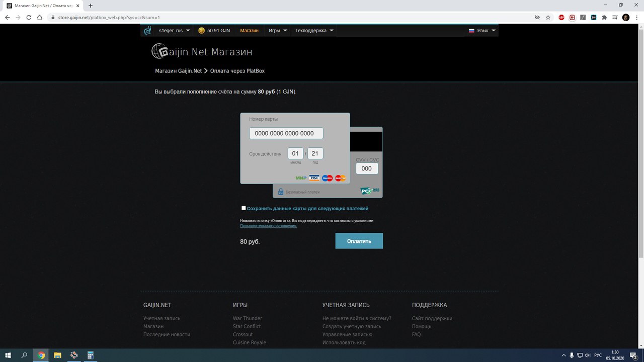Click the secure payment lock icon
The image size is (644, 362).
[281, 192]
